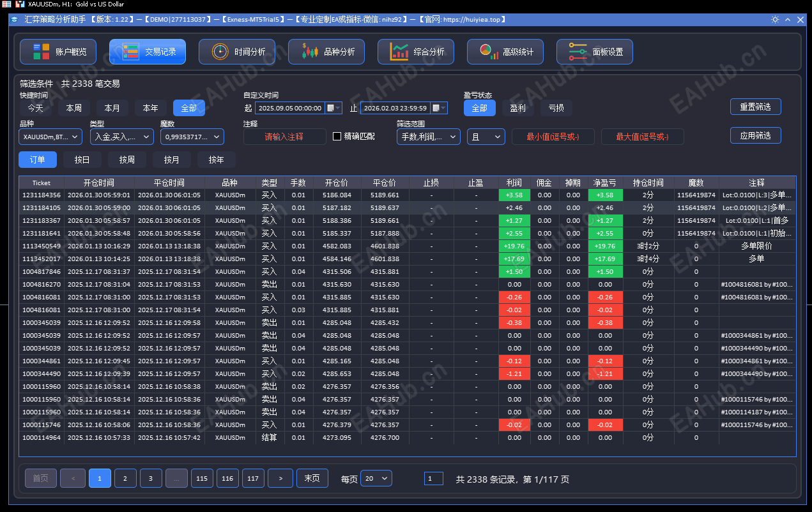Open the 每页 rows-per-page dropdown
Image resolution: width=812 pixels, height=512 pixels.
[376, 478]
